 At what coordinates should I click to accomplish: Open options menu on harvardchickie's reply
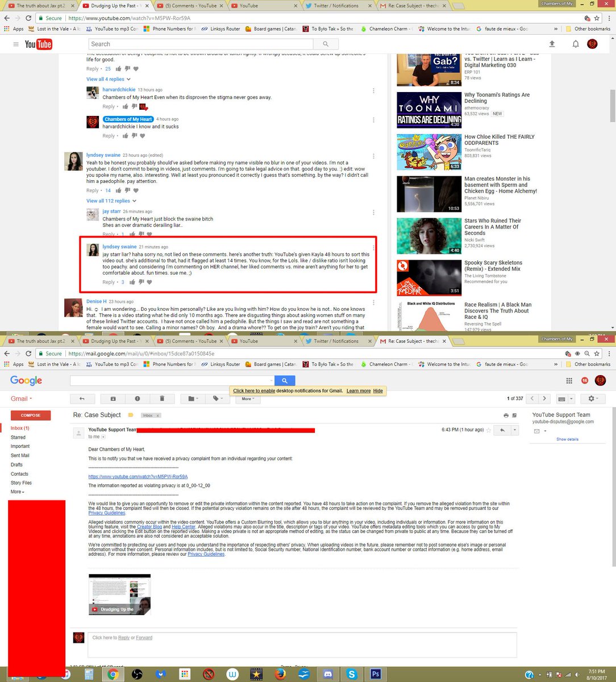tap(373, 91)
